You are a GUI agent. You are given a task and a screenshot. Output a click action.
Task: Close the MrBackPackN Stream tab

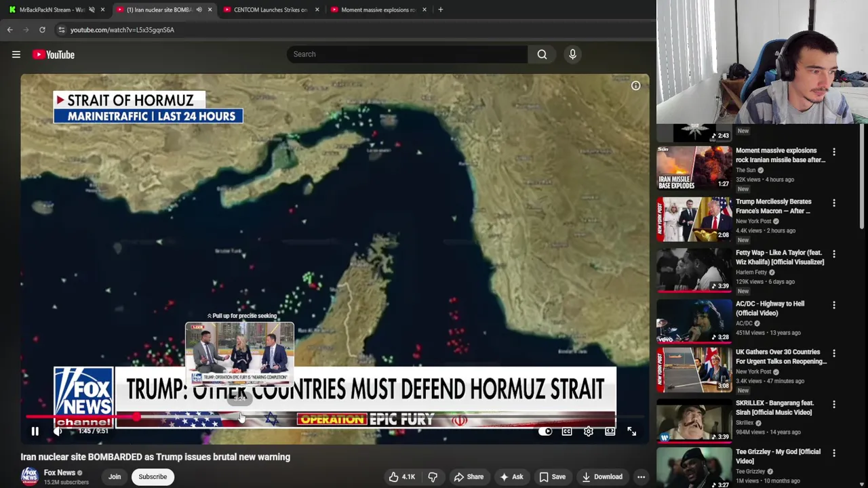[102, 9]
